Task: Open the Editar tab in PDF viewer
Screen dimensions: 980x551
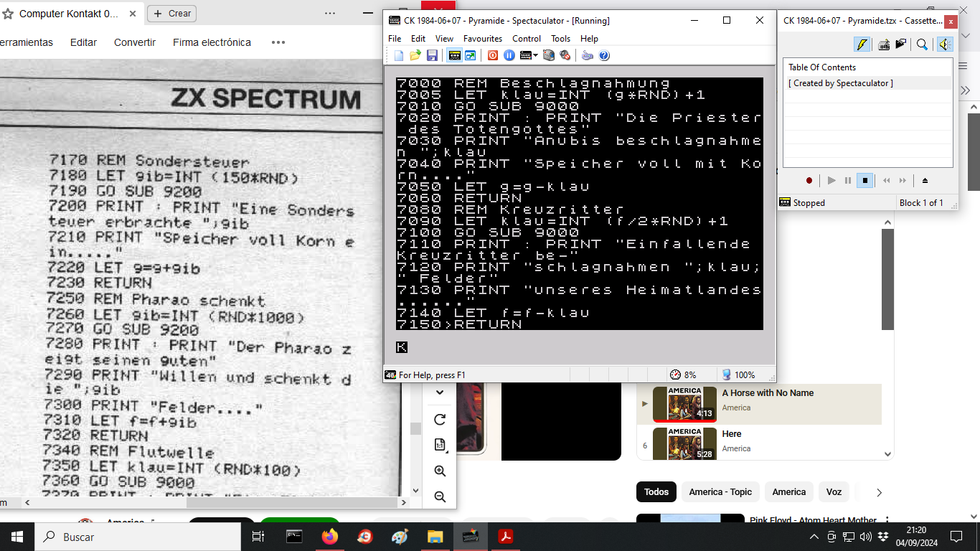Action: point(83,42)
